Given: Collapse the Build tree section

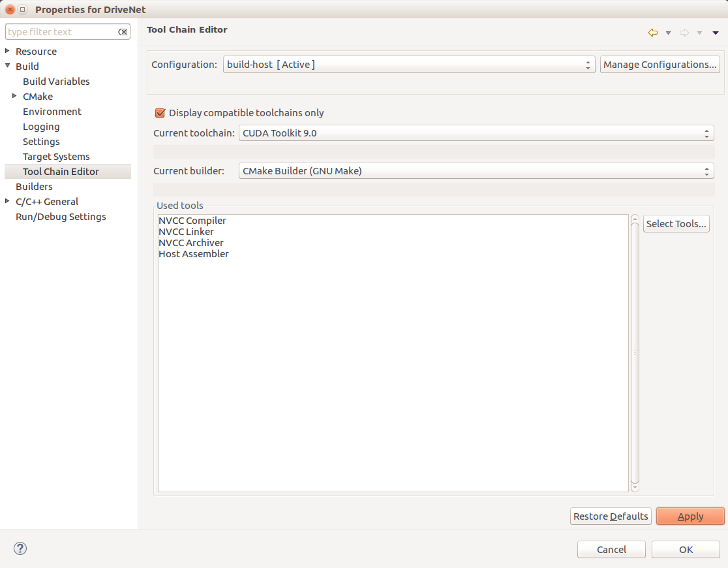Looking at the screenshot, I should [x=7, y=66].
